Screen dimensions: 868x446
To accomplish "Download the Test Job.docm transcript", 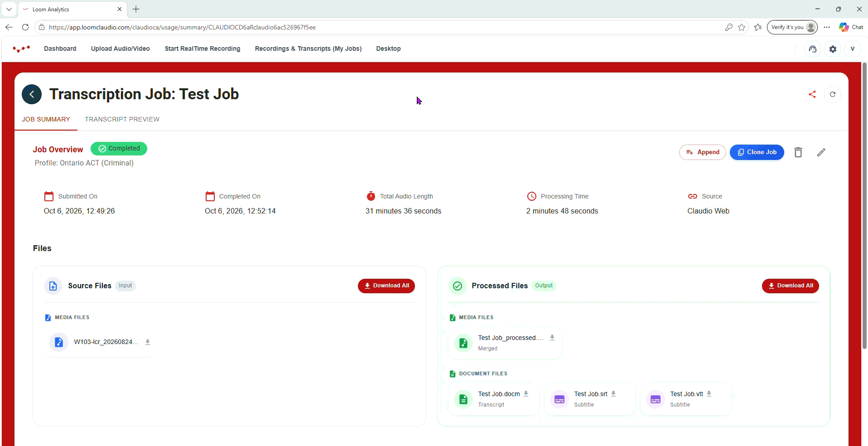I will tap(526, 394).
